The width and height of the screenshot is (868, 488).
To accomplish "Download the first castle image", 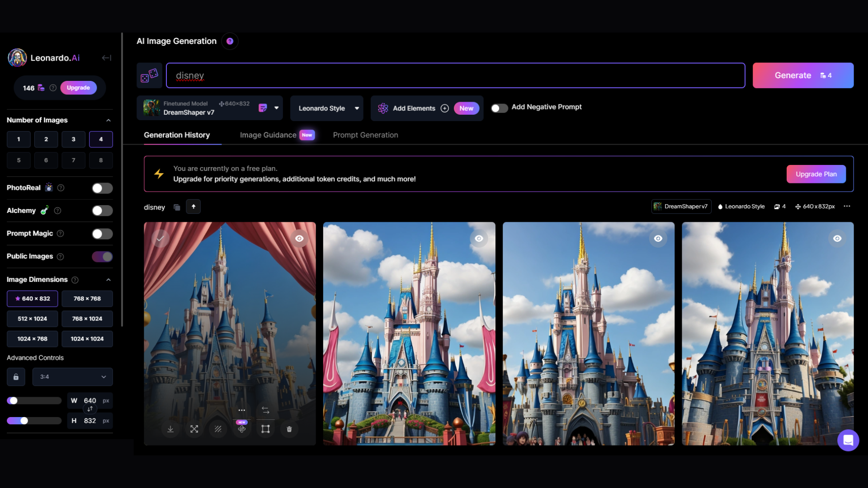I will 170,429.
